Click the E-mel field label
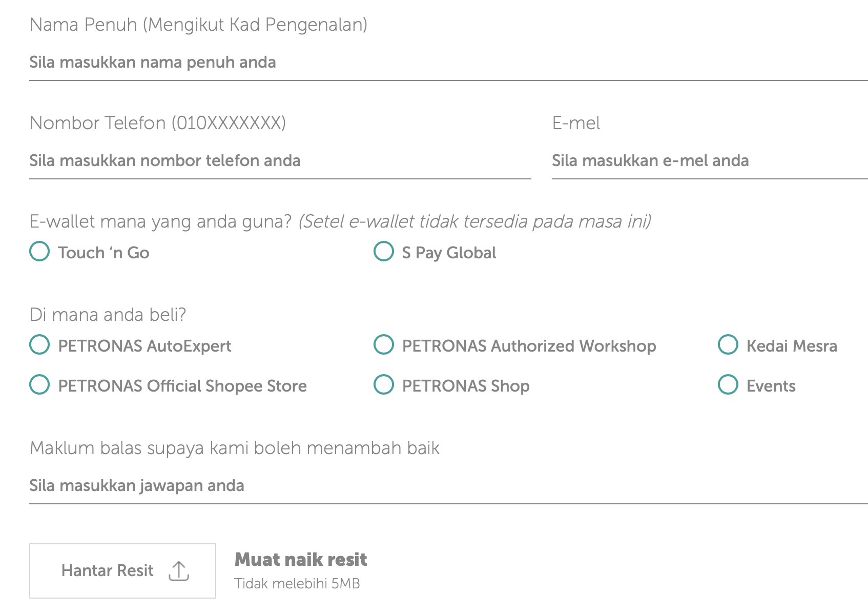The image size is (868, 614). point(576,123)
